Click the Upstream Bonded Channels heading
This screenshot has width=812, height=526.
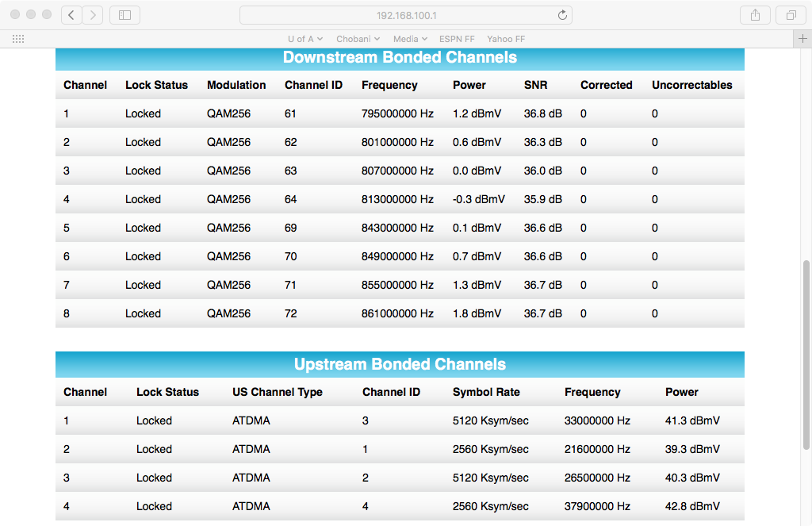[x=400, y=364]
